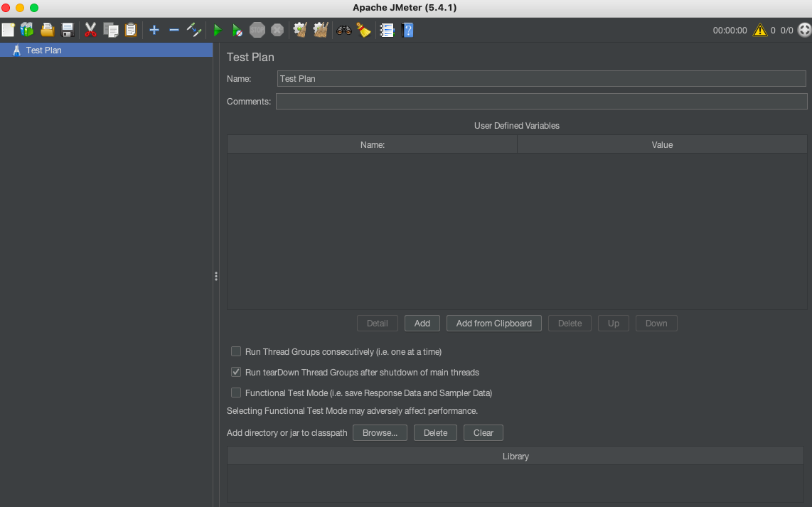Open Help with question mark icon
Screen dimensions: 812x507
tap(407, 30)
